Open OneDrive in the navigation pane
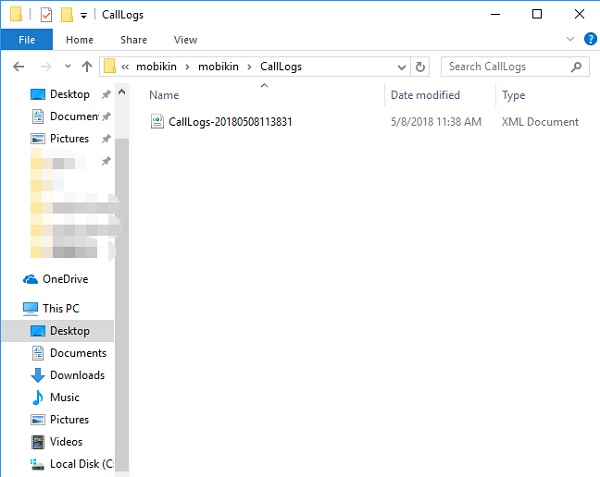This screenshot has width=600, height=477. pyautogui.click(x=64, y=279)
